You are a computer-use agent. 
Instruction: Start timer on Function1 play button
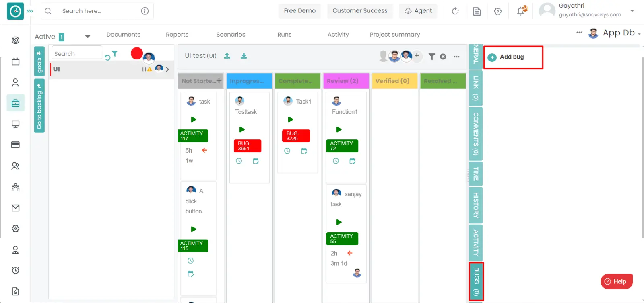coord(339,129)
